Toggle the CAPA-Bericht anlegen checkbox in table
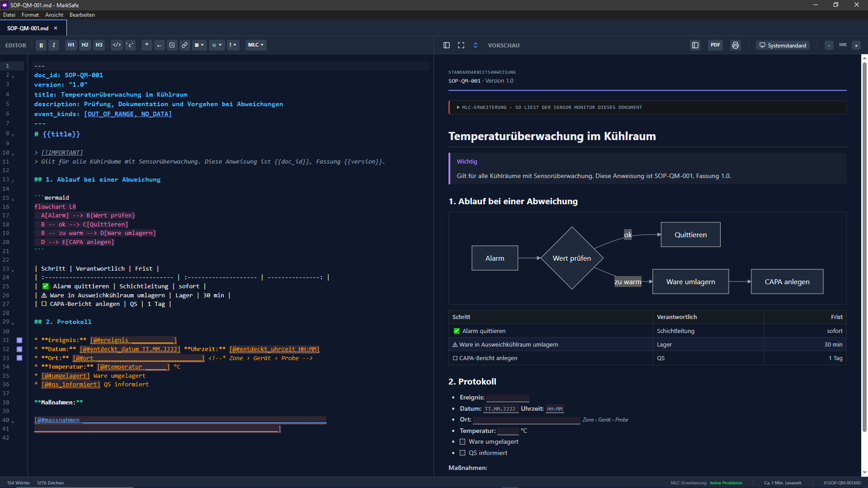The image size is (868, 488). [455, 358]
